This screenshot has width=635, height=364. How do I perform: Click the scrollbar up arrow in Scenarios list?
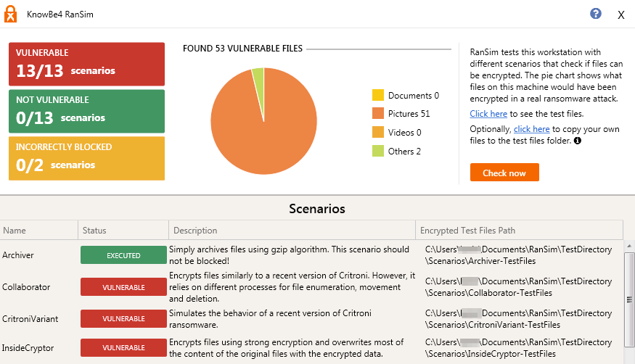coord(629,246)
